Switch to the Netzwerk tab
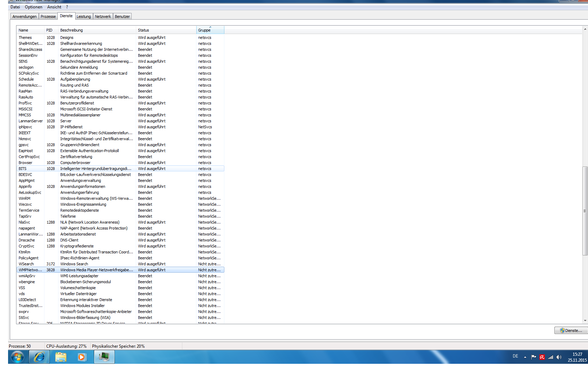This screenshot has height=368, width=588. 103,16
